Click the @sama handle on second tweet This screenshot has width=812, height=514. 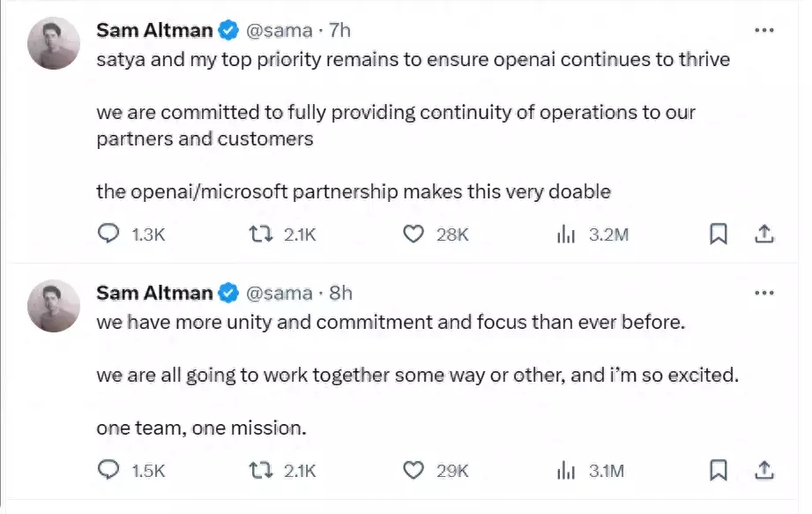(x=278, y=293)
